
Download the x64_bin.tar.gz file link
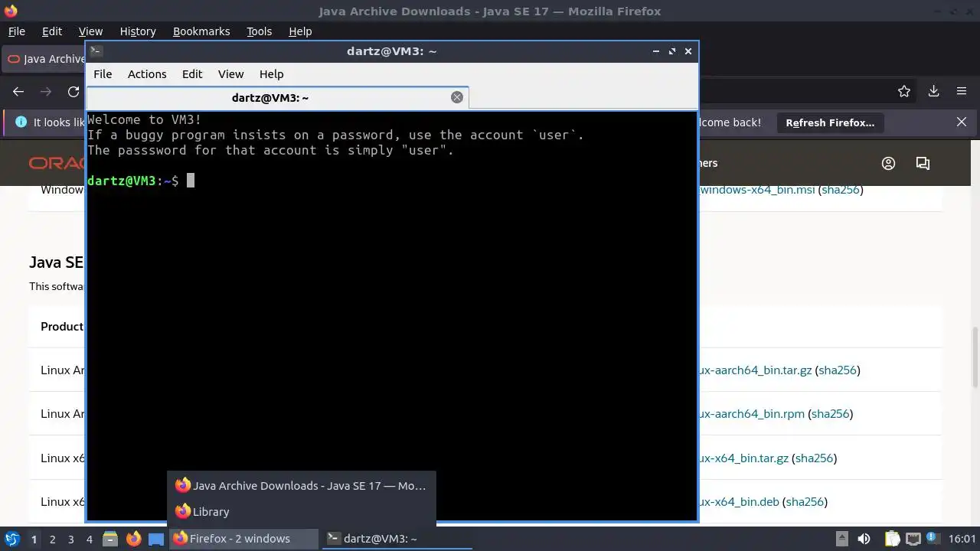coord(743,458)
